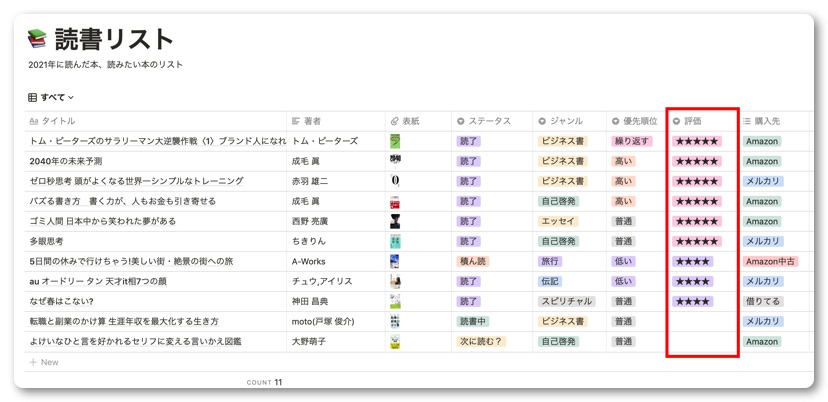Expand the すべて view dropdown
Screen dimensions: 828x402
coord(51,97)
